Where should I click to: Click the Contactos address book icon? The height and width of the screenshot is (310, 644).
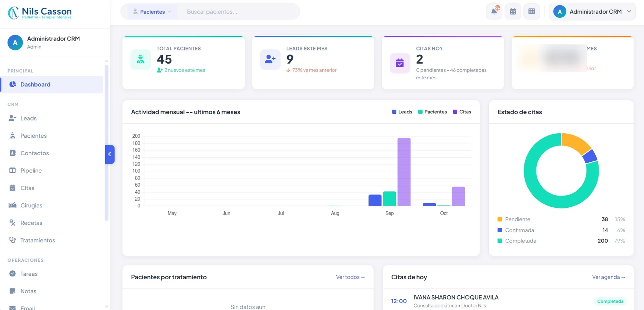(x=13, y=153)
